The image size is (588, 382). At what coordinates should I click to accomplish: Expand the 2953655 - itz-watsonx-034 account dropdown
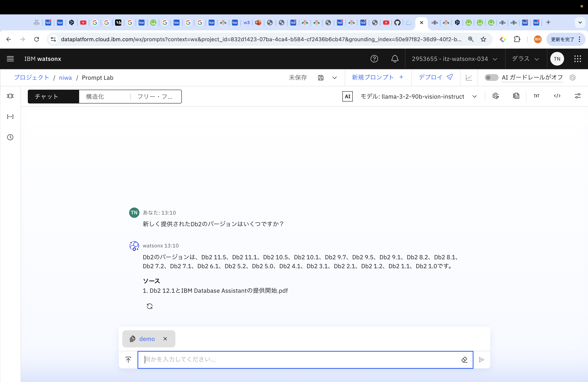click(454, 59)
